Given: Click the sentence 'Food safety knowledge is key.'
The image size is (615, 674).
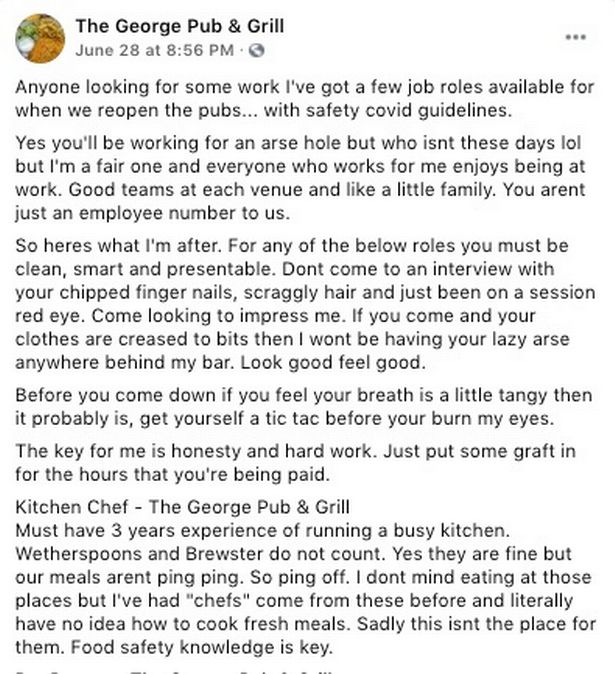Looking at the screenshot, I should tap(202, 647).
